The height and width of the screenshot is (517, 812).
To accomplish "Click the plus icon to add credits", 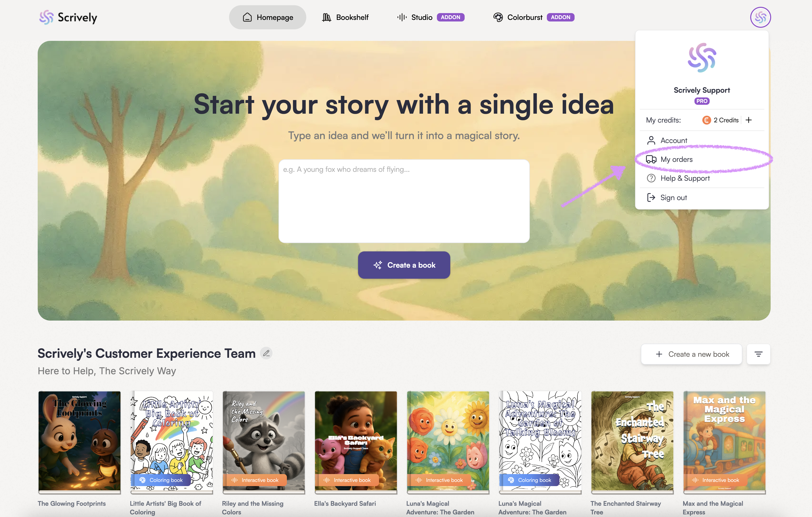I will 749,120.
